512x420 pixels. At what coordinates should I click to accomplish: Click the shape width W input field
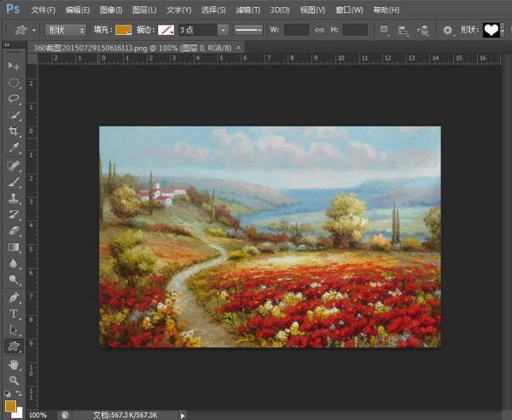tap(296, 30)
